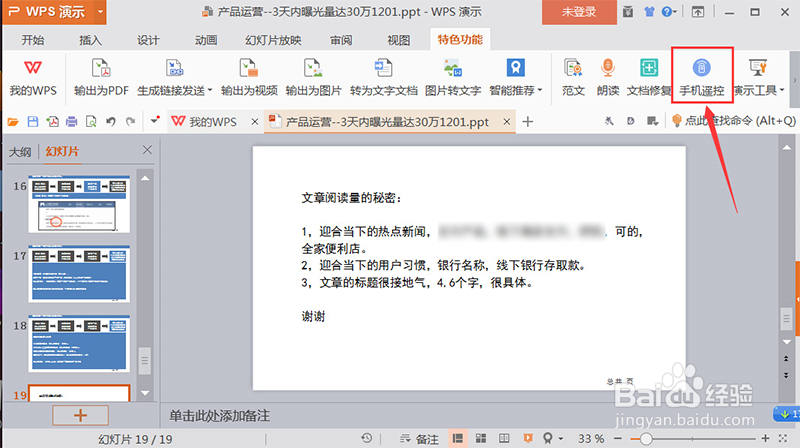Fit slide to window icon

pos(783,438)
